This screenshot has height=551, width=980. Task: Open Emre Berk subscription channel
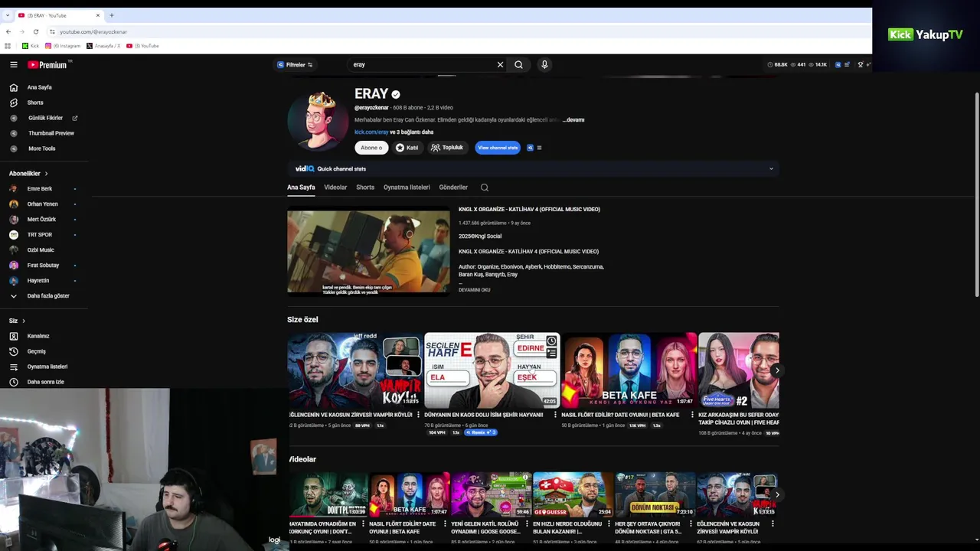[40, 189]
